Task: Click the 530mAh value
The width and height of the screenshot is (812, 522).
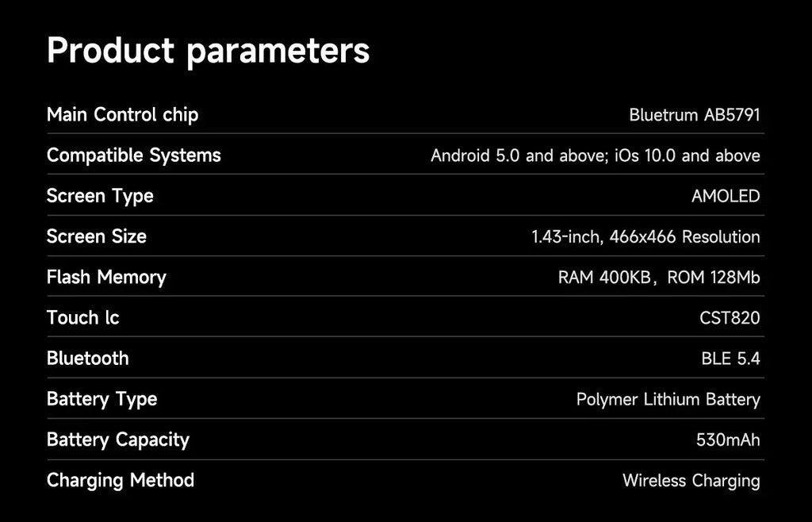Action: click(728, 439)
